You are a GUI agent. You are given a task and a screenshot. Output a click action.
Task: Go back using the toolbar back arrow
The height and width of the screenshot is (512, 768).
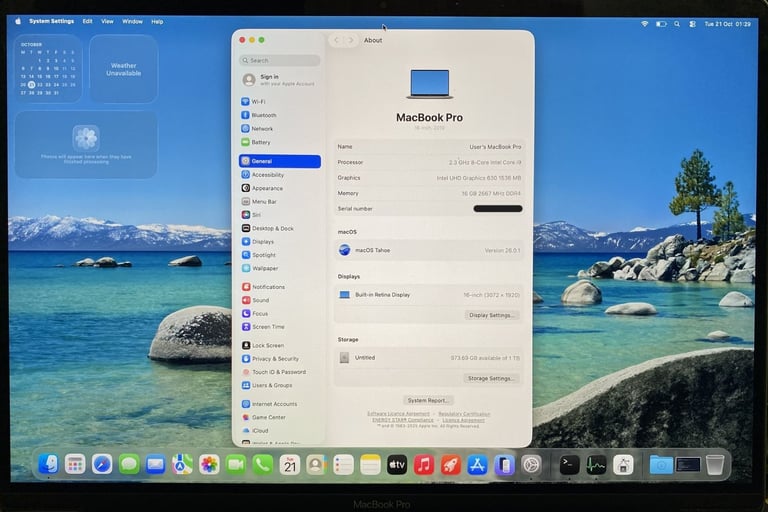pyautogui.click(x=336, y=40)
